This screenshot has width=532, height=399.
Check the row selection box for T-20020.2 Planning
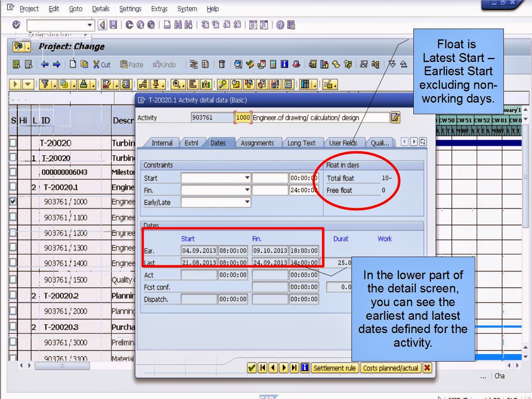[x=13, y=295]
